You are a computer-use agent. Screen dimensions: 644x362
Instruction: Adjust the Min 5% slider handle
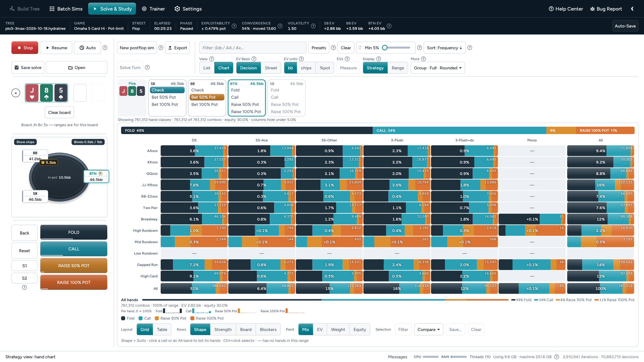[385, 48]
